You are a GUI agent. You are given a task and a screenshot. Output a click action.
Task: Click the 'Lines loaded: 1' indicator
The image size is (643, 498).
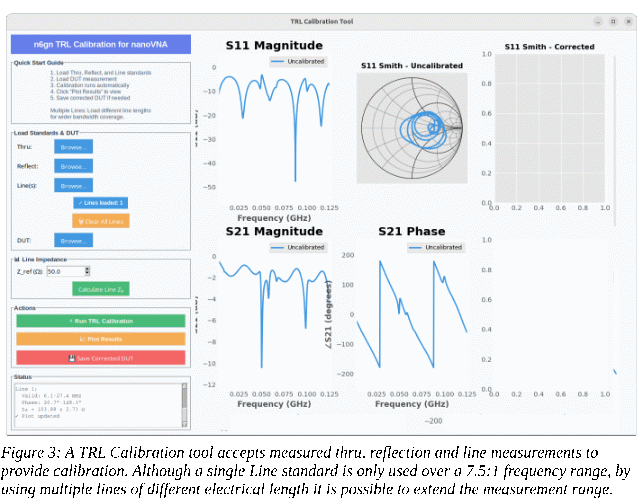pos(100,203)
